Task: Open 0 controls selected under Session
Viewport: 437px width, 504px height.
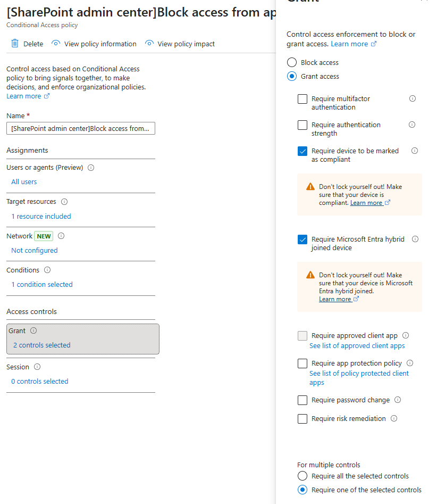Action: click(x=40, y=381)
